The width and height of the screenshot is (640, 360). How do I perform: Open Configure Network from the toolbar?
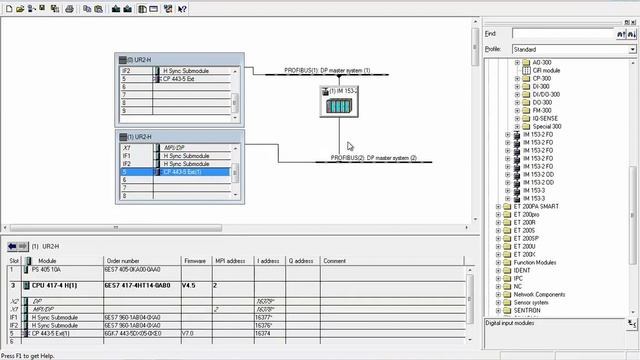(x=168, y=9)
